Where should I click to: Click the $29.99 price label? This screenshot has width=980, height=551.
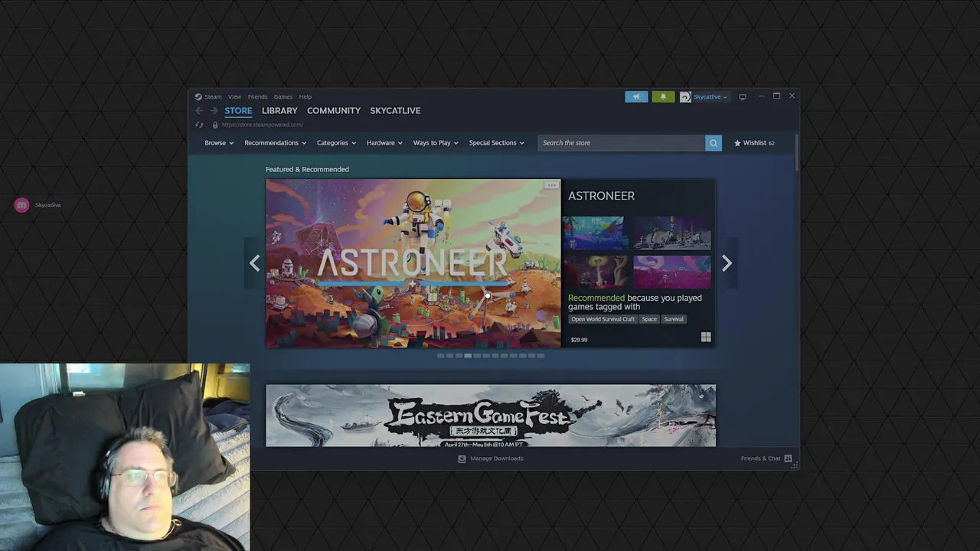coord(579,340)
